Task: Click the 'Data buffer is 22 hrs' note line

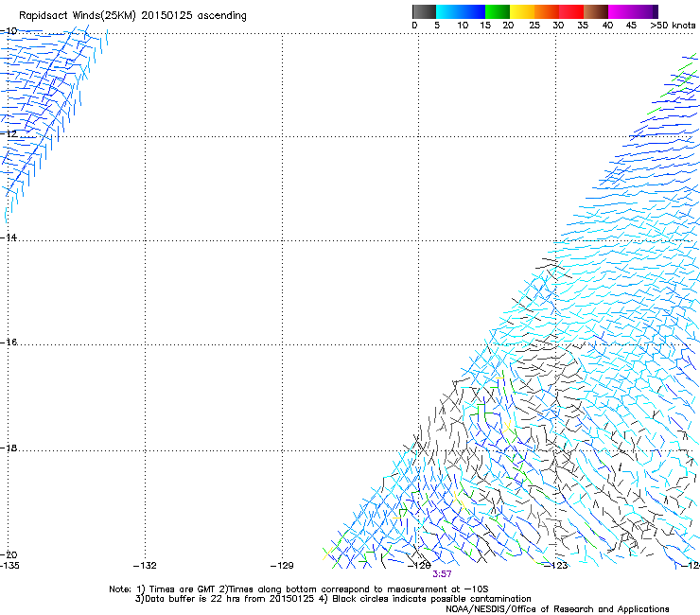Action: coord(333,599)
